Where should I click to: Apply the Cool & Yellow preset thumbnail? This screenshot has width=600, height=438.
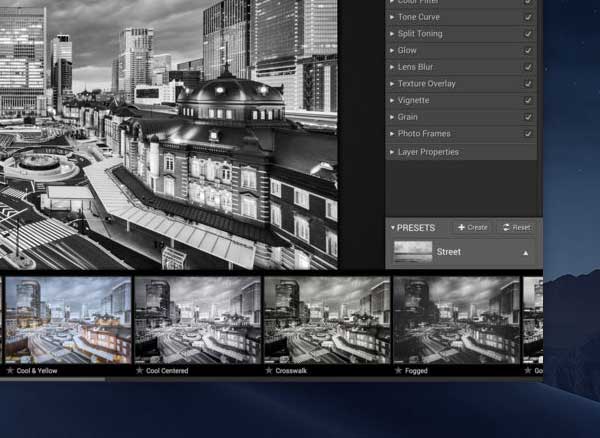coord(68,320)
